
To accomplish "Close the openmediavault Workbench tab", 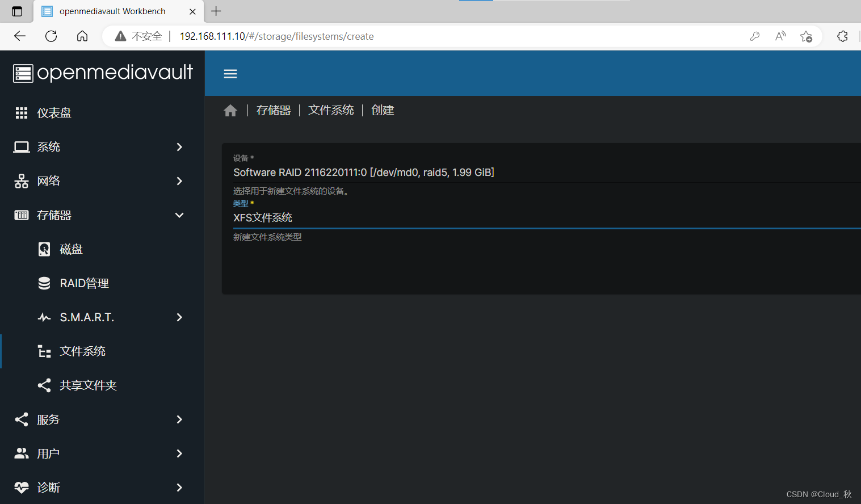I will 192,11.
